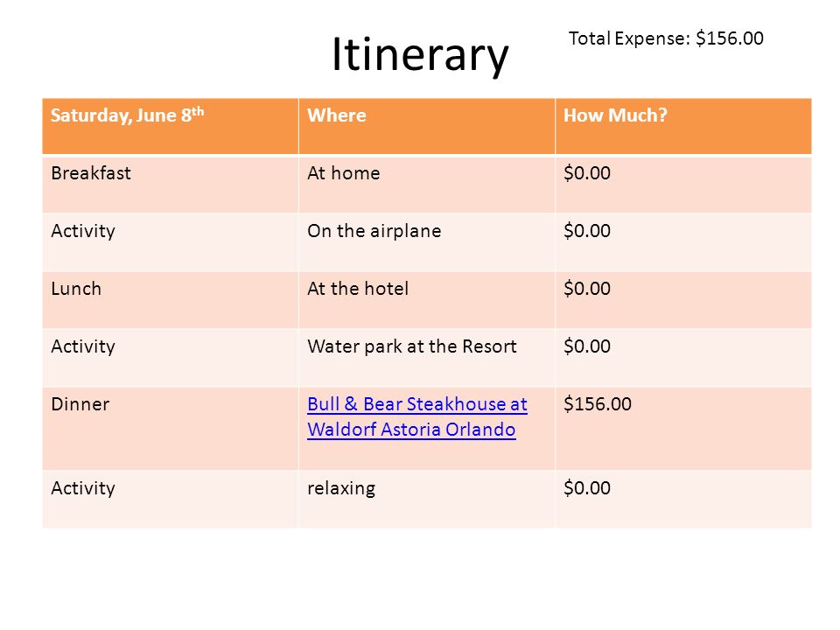Select the $156.00 dinner cost cell
Image resolution: width=840 pixels, height=630 pixels.
683,428
